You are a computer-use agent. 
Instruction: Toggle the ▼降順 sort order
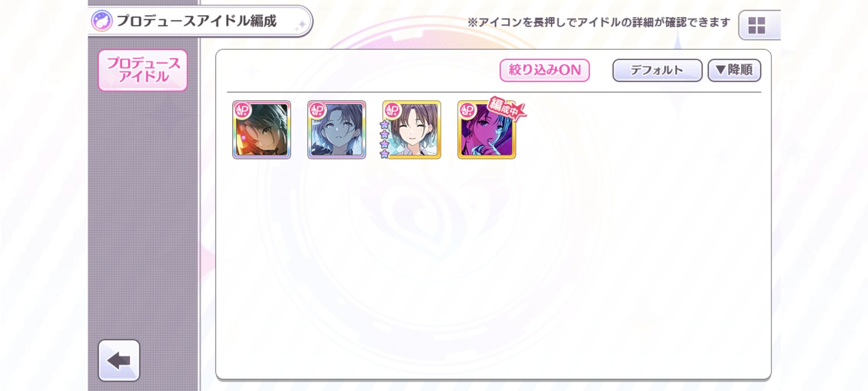734,70
